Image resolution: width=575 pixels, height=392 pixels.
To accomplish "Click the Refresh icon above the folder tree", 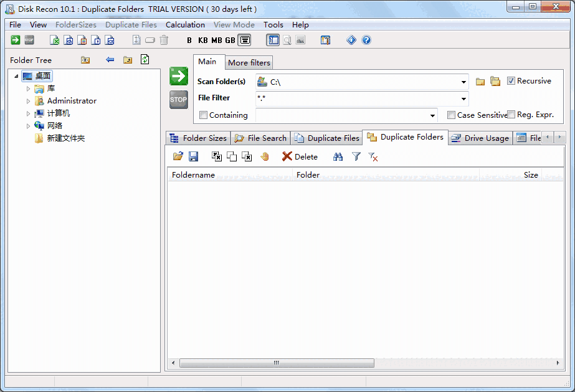I will (145, 60).
